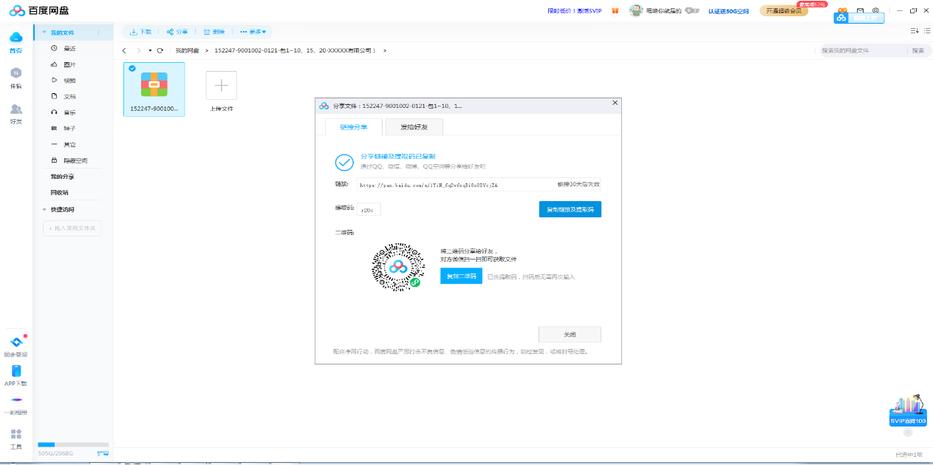Click the Search button beside search field

click(918, 51)
